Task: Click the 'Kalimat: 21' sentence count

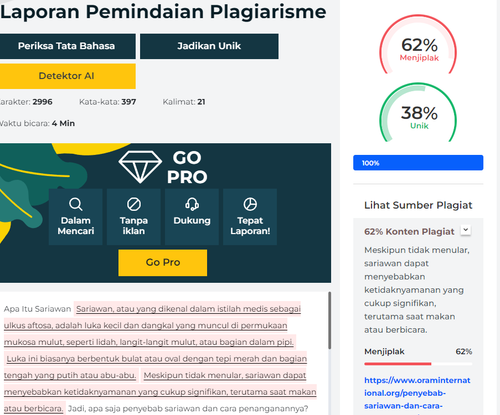Action: (184, 102)
